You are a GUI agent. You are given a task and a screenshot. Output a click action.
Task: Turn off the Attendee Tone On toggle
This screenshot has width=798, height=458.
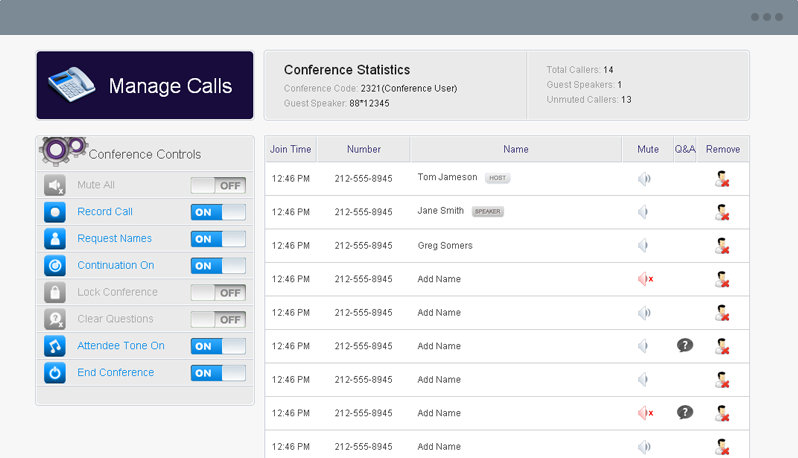218,346
